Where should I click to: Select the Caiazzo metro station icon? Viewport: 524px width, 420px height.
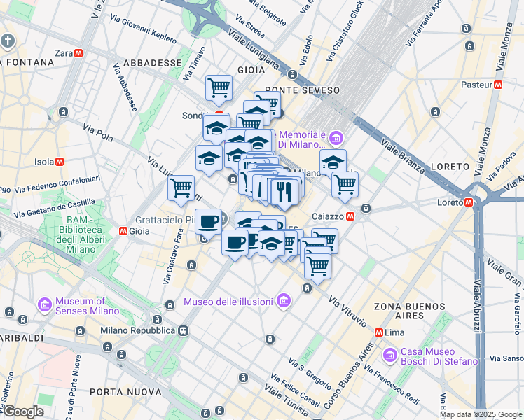tap(350, 216)
